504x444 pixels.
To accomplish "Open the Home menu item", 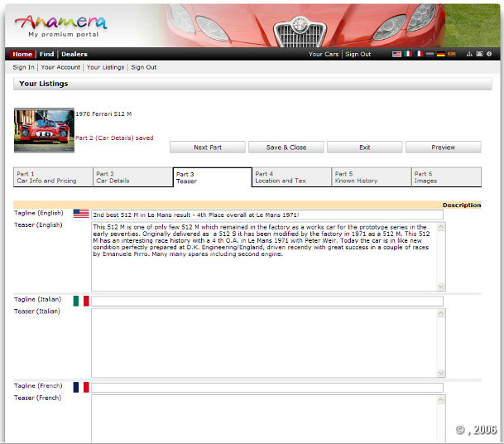I will (x=22, y=54).
